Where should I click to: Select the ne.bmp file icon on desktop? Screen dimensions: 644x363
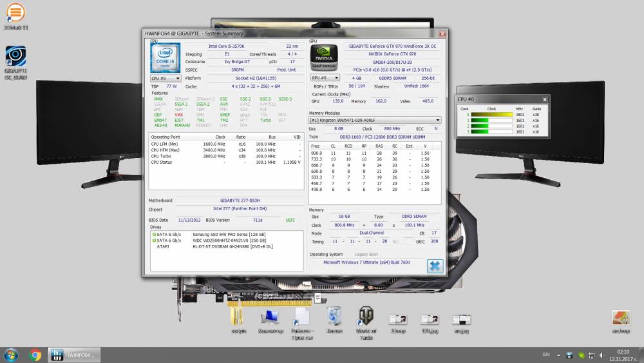(x=621, y=322)
